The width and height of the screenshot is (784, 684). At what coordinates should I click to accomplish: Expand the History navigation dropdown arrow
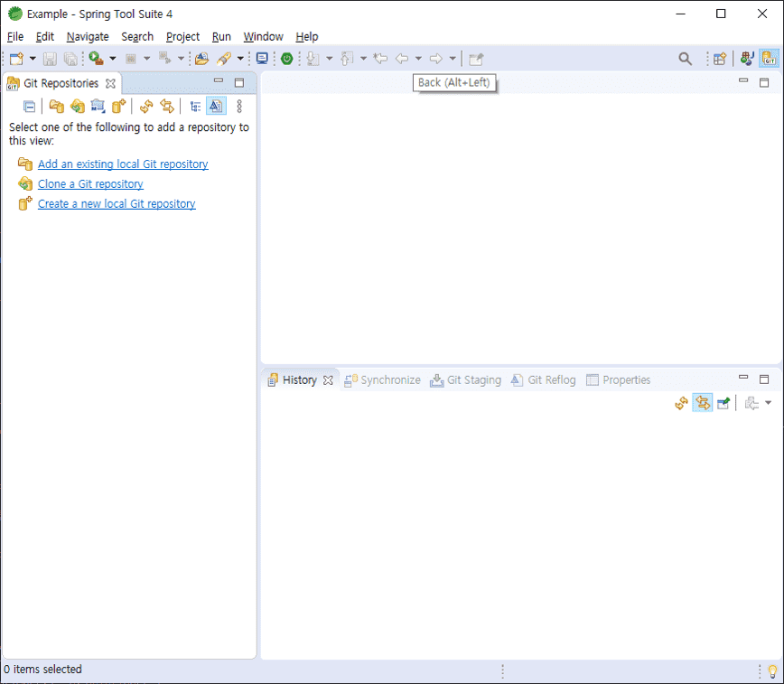click(x=769, y=403)
